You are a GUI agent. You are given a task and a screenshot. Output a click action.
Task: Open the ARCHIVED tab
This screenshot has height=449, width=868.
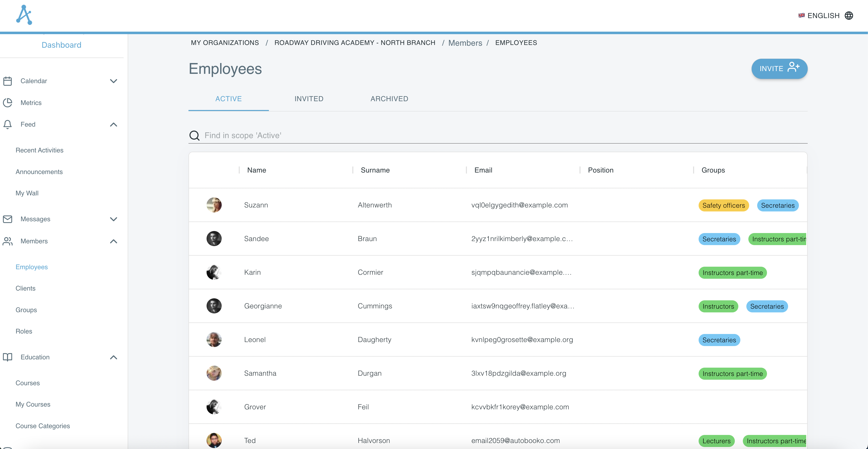pos(389,99)
